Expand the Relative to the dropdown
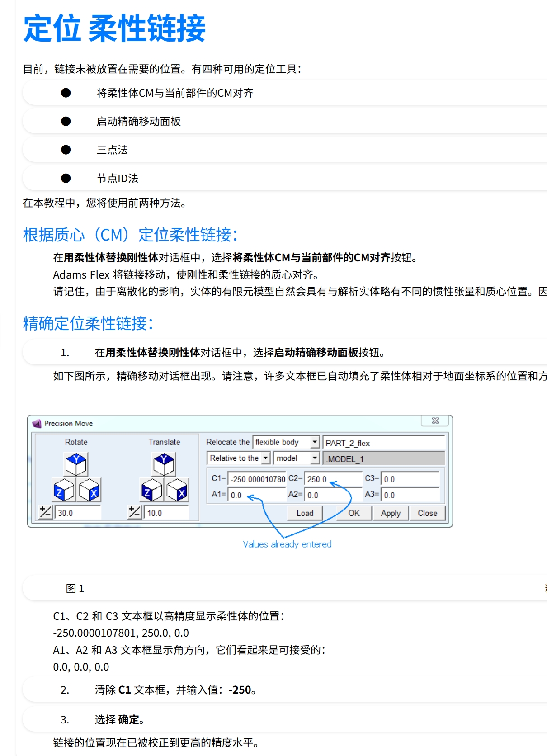Screen dimensions: 547x756 click(x=266, y=458)
